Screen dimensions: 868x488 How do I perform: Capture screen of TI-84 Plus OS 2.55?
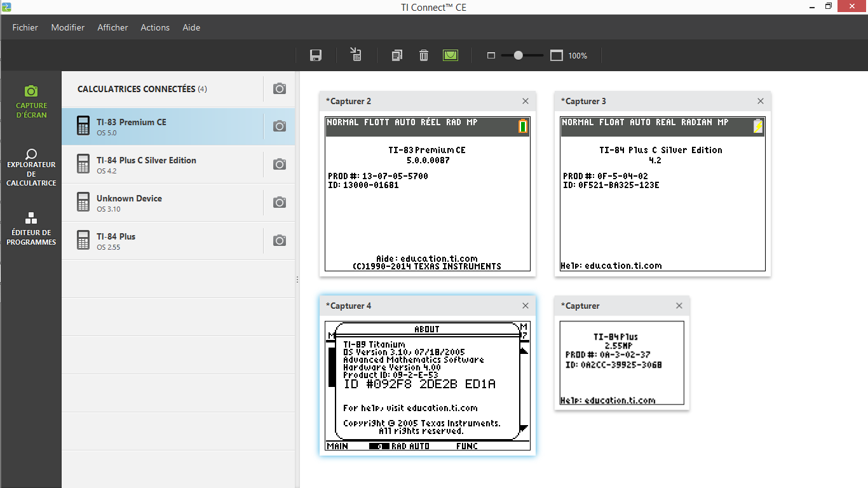[280, 241]
